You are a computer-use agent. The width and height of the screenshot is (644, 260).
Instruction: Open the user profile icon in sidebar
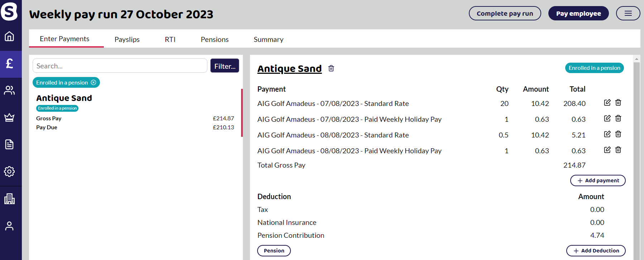pos(9,226)
